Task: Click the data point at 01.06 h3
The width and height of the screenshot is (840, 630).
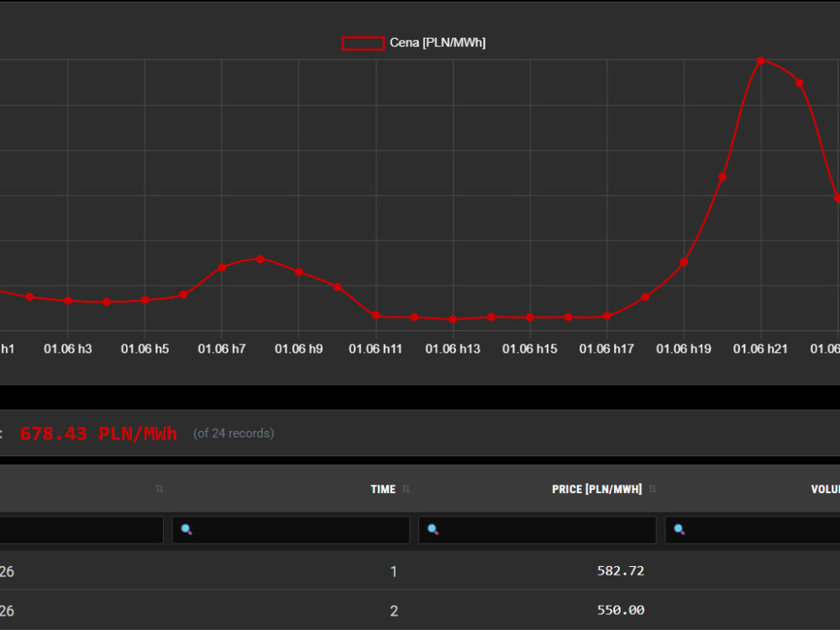Action: 68,301
